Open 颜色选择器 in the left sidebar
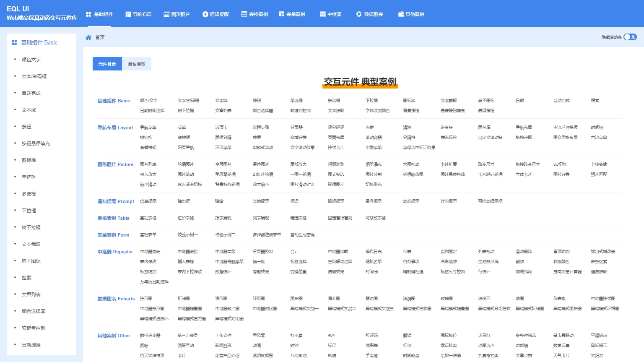Screen dimensions: 644x362 34,311
